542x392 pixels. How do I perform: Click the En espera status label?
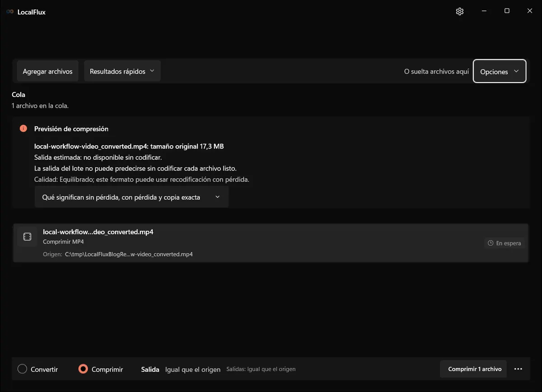509,243
